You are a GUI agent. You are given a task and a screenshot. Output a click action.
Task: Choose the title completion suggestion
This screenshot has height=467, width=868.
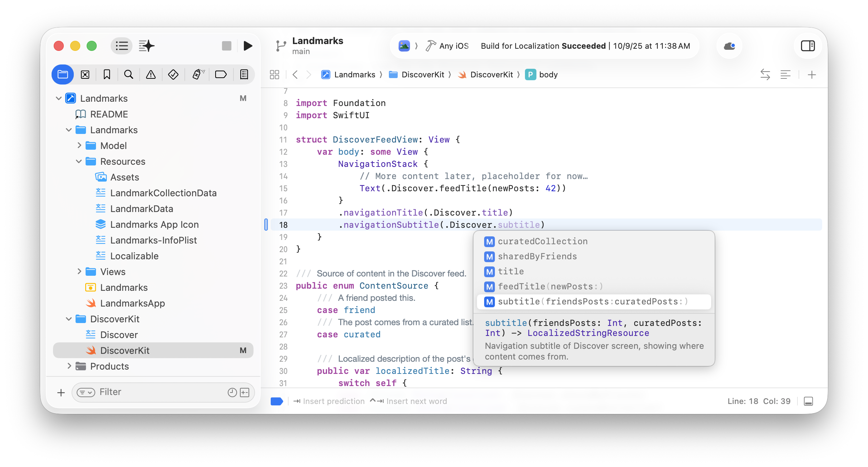click(x=594, y=271)
